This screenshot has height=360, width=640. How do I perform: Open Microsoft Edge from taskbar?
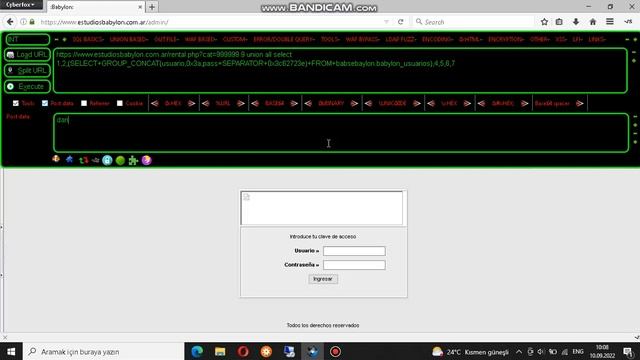pyautogui.click(x=197, y=351)
